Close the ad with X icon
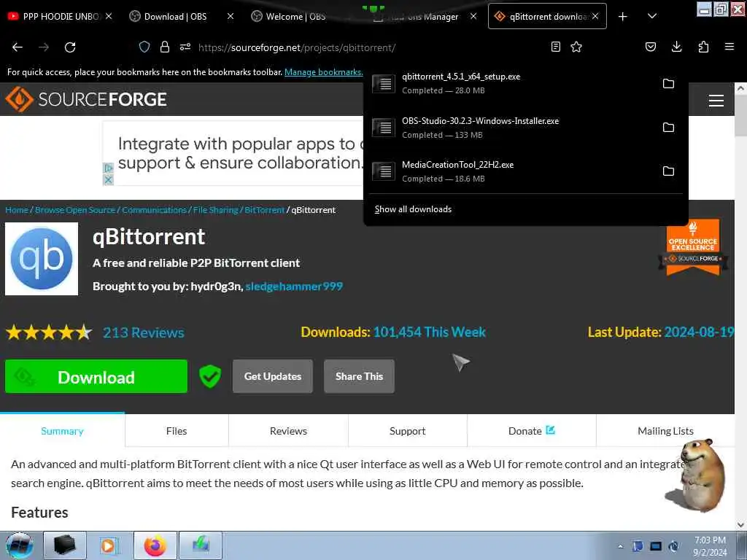Screen dimensions: 747x560 coord(108,179)
